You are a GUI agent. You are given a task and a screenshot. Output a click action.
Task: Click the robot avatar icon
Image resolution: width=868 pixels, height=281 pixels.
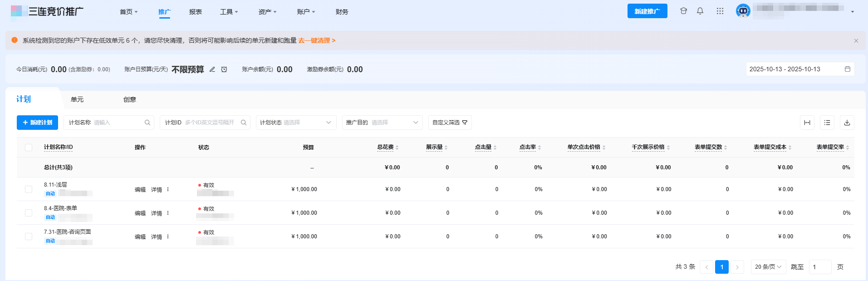743,11
